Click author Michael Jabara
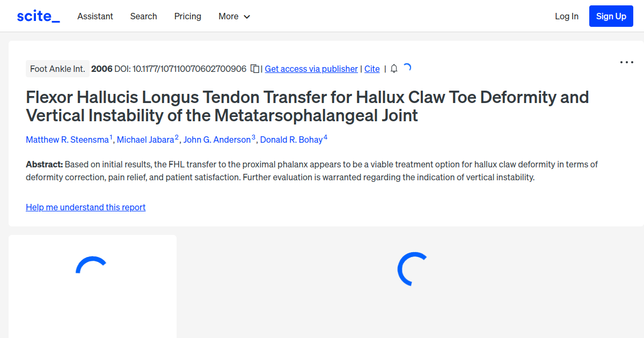The image size is (644, 338). click(145, 139)
